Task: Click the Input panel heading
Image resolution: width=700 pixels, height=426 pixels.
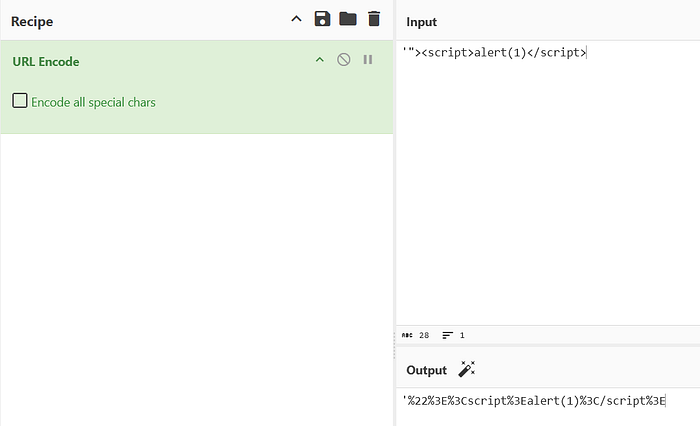Action: click(421, 22)
